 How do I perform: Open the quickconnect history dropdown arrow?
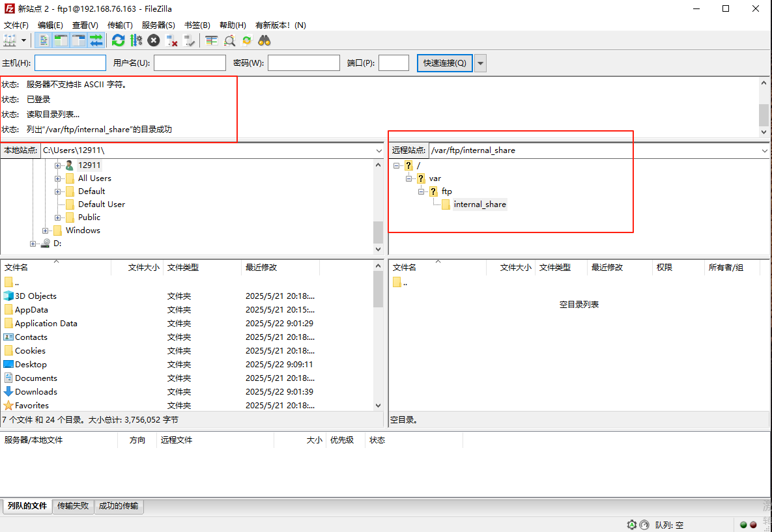click(480, 63)
